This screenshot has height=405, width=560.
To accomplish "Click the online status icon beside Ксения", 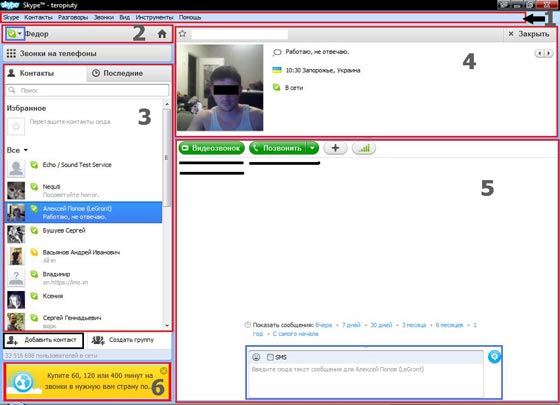I will tap(34, 296).
